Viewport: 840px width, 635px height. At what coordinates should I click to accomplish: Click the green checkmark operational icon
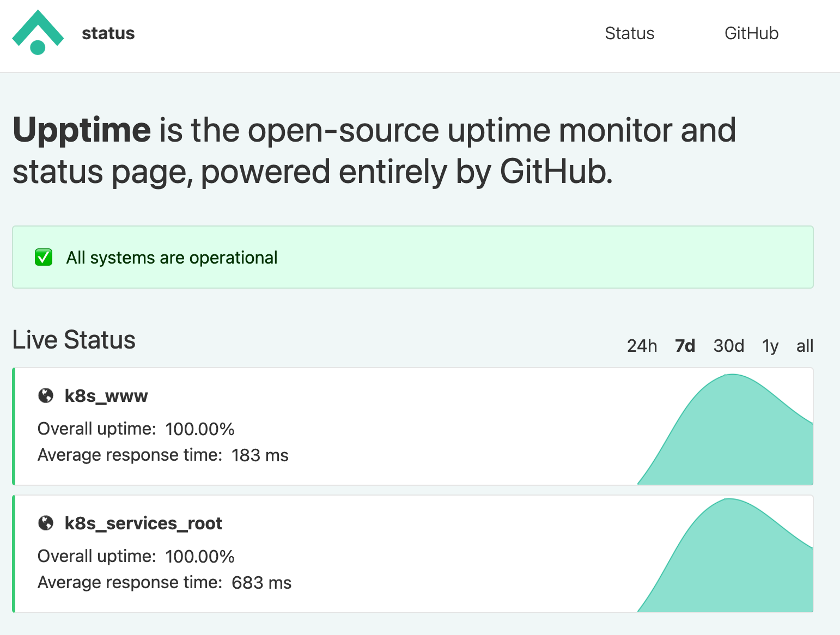pos(44,257)
